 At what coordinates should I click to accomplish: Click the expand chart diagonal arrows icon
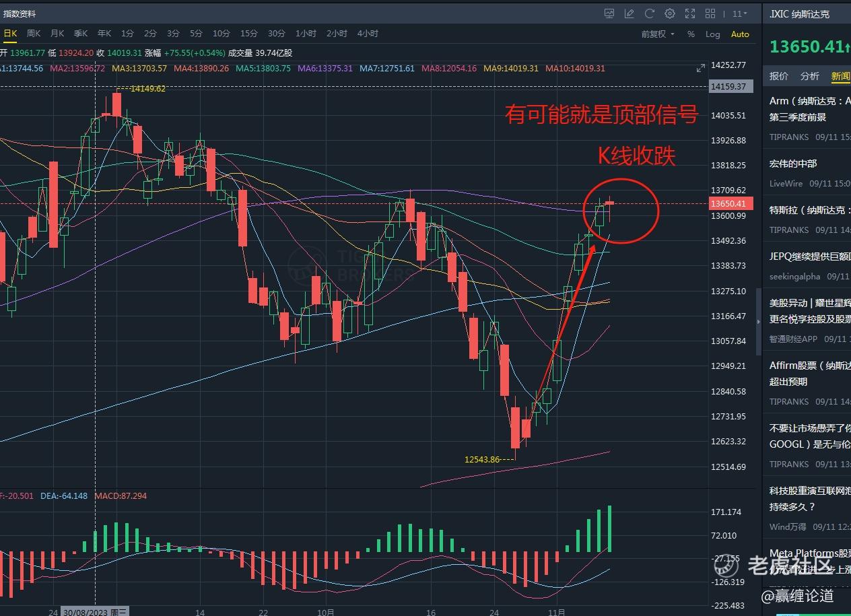tap(700, 68)
